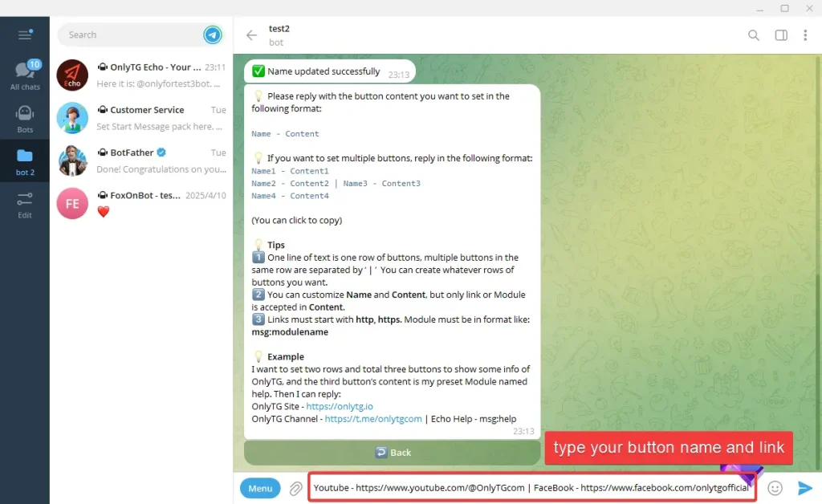Viewport: 822px width, 504px height.
Task: Open the hamburger main menu
Action: (24, 35)
